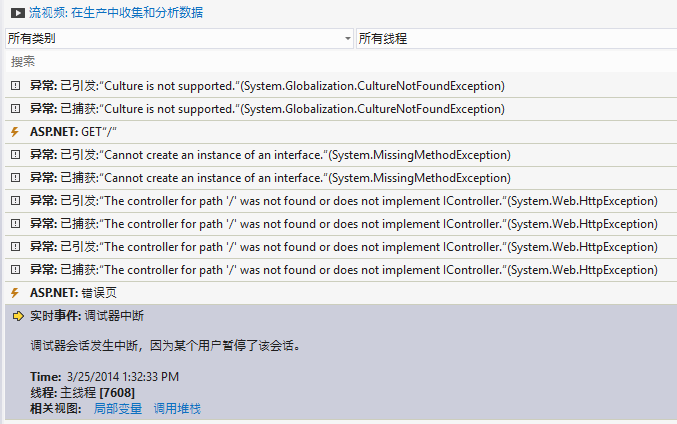The height and width of the screenshot is (424, 677).
Task: Open the 调用堆栈 call stack link
Action: (177, 408)
